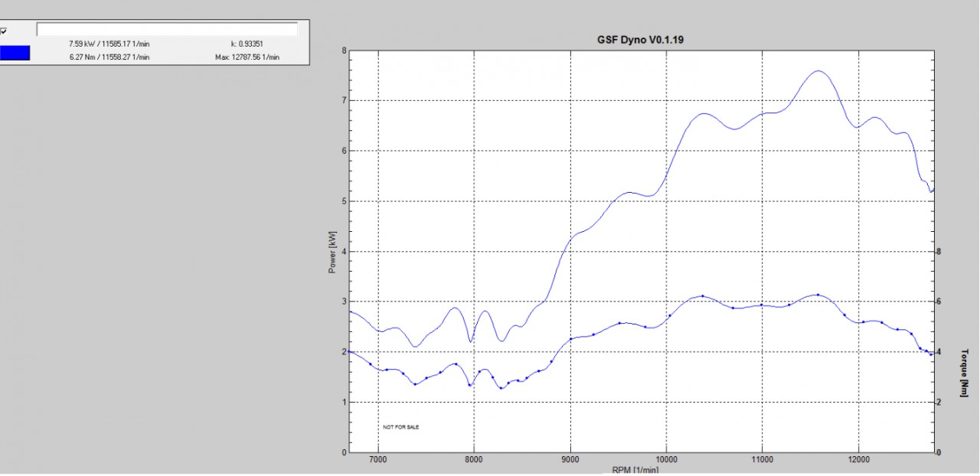Click the power curve dip near 8000 RPM

[471, 341]
